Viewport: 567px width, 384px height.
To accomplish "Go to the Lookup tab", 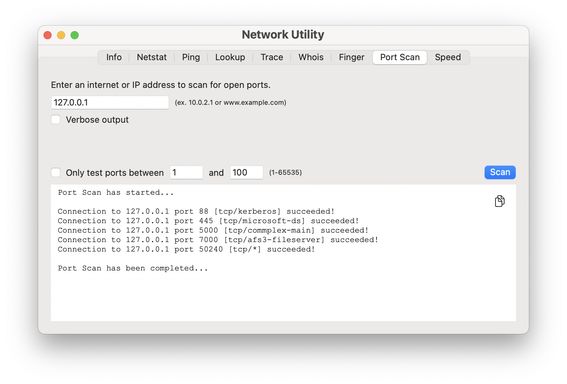I will [230, 57].
